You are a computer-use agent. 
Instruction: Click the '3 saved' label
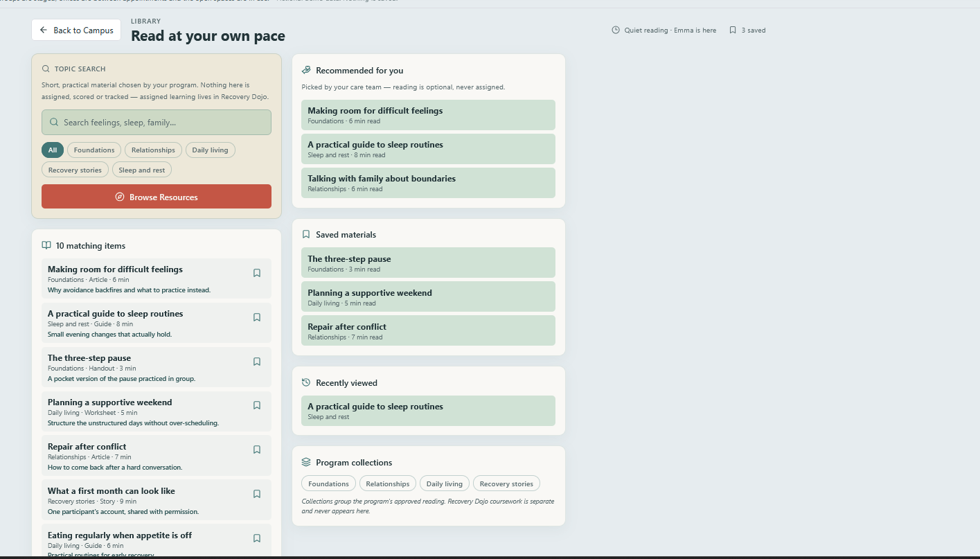point(754,30)
